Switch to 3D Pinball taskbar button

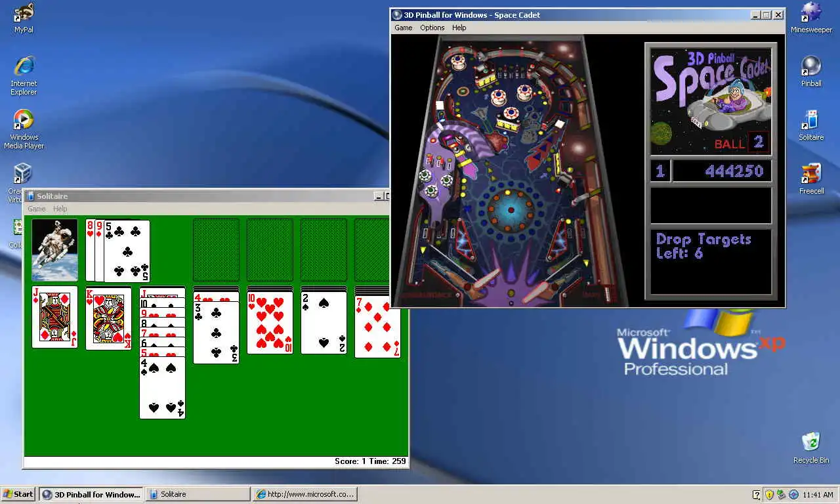91,494
